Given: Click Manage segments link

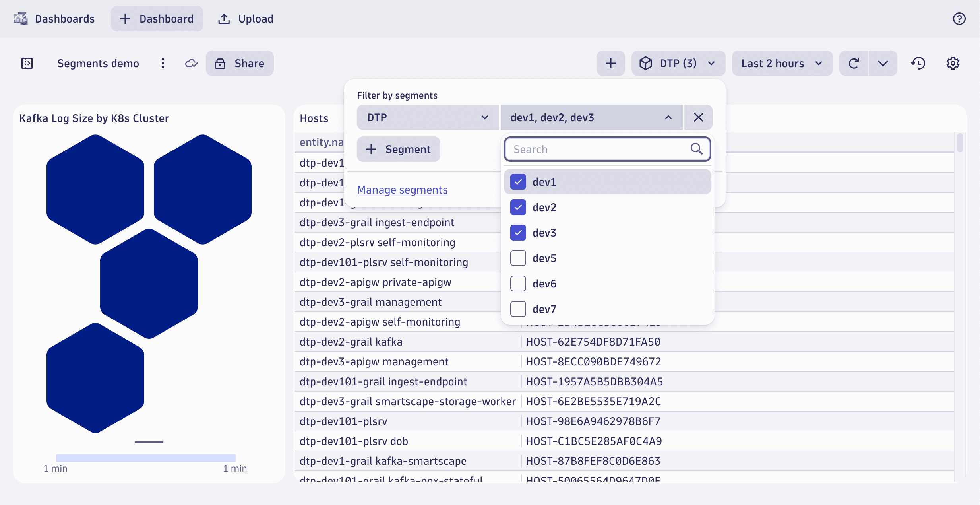Looking at the screenshot, I should click(x=402, y=189).
